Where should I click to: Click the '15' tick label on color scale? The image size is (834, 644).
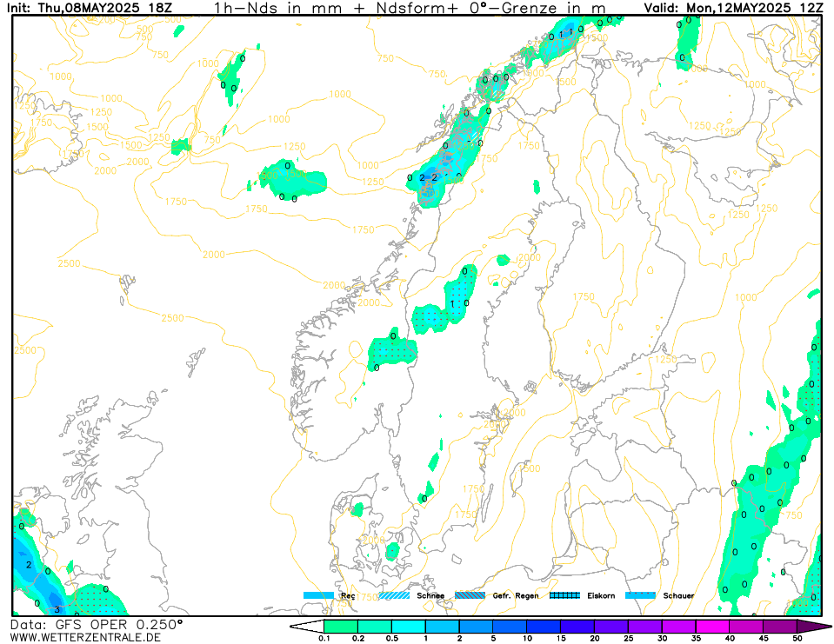(x=561, y=639)
